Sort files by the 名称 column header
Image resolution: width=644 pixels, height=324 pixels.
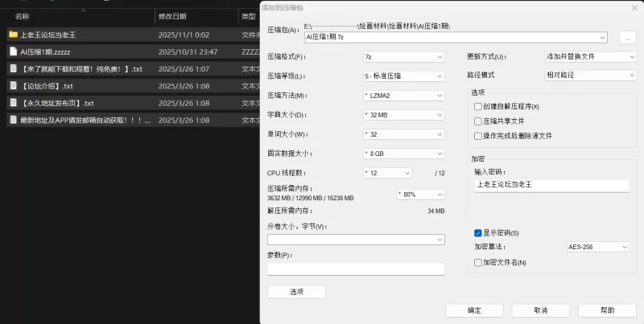tap(23, 16)
